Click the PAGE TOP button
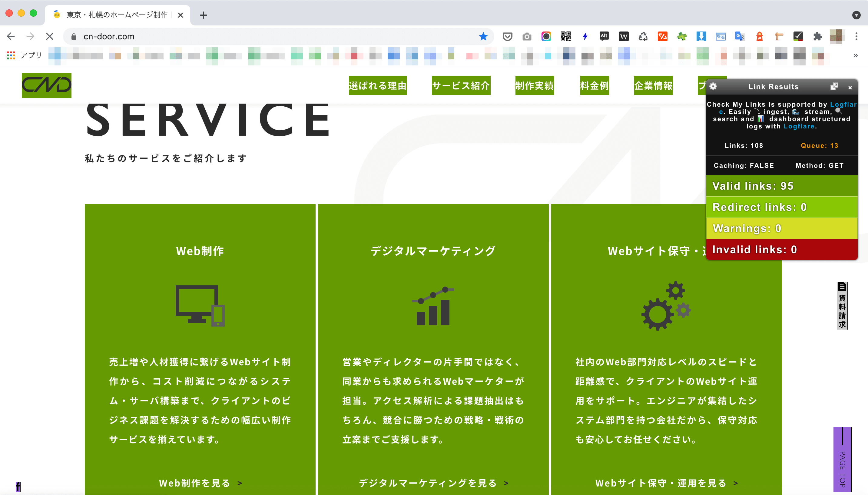868x495 pixels. click(842, 459)
